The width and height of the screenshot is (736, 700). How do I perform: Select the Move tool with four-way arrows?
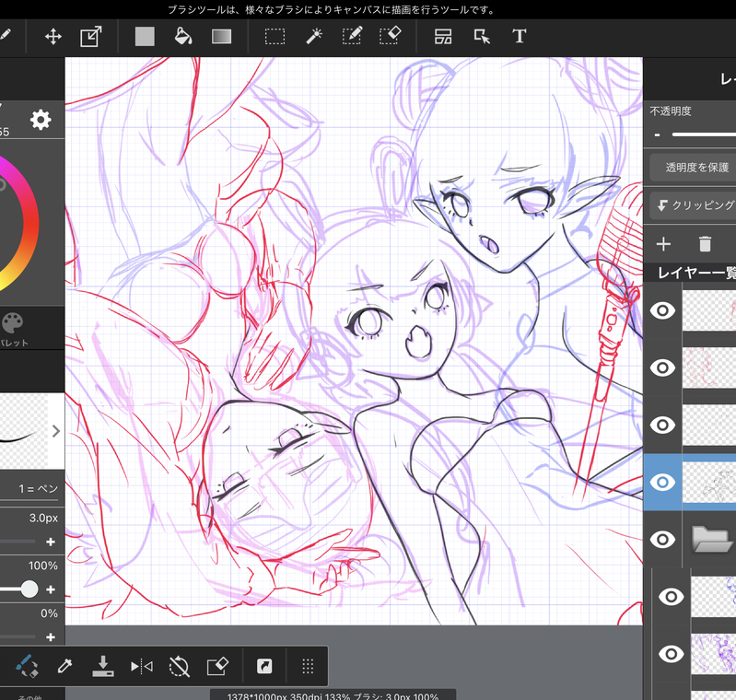(x=53, y=37)
